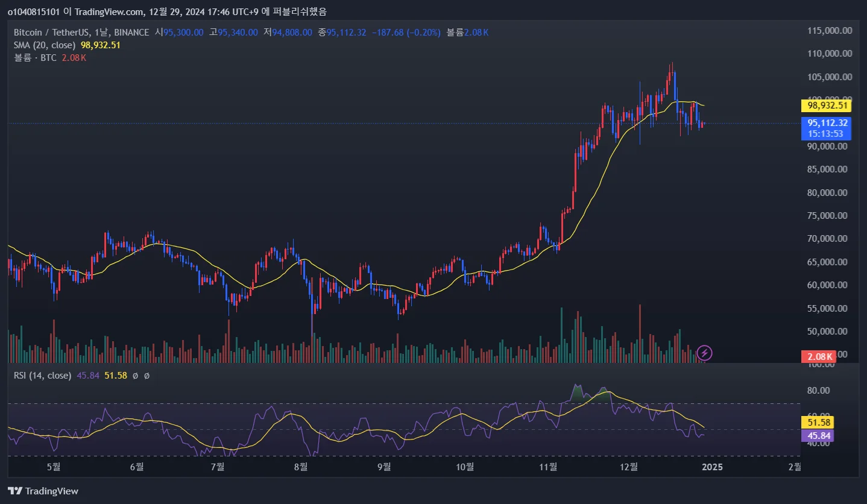Click the 11월 label on time axis
The width and height of the screenshot is (867, 504).
[548, 467]
